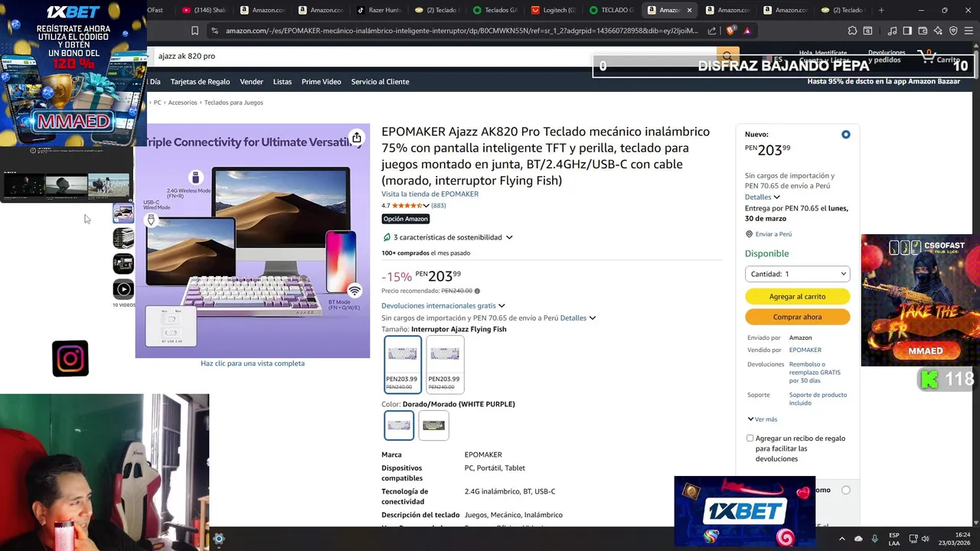Viewport: 980px width, 551px height.
Task: Open Listas menu item
Action: (283, 82)
